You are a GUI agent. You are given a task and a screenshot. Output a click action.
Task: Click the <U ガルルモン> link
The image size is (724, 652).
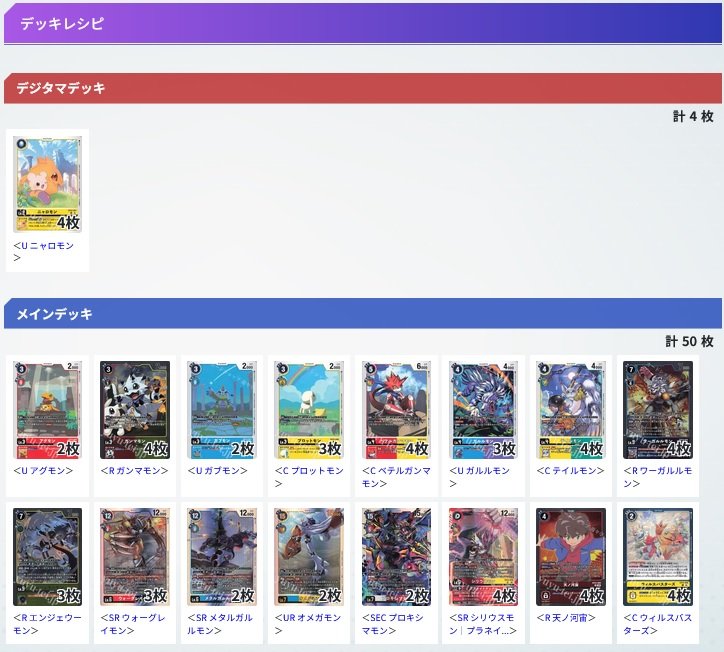pyautogui.click(x=479, y=477)
